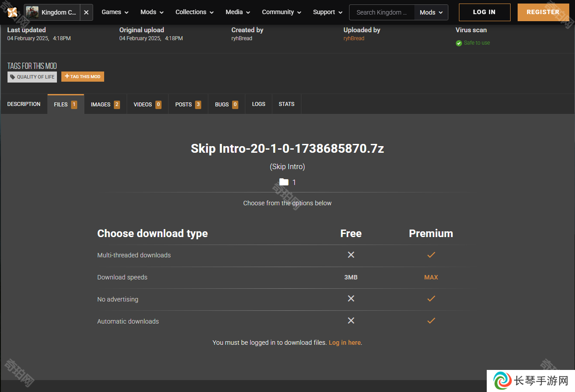Click the MAX premium download speed

click(x=431, y=277)
